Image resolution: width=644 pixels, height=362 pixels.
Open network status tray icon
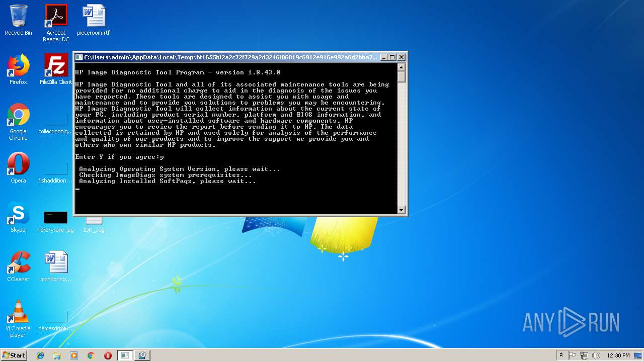(x=584, y=355)
